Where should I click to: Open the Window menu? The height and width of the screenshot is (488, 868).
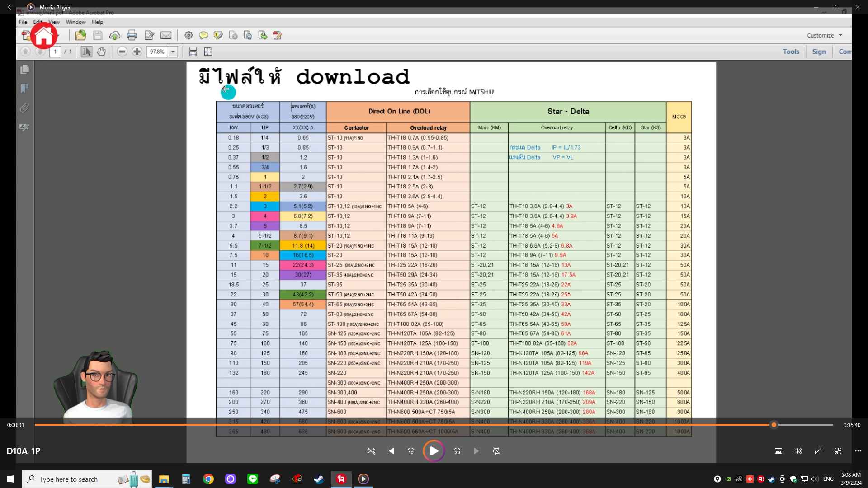[75, 22]
